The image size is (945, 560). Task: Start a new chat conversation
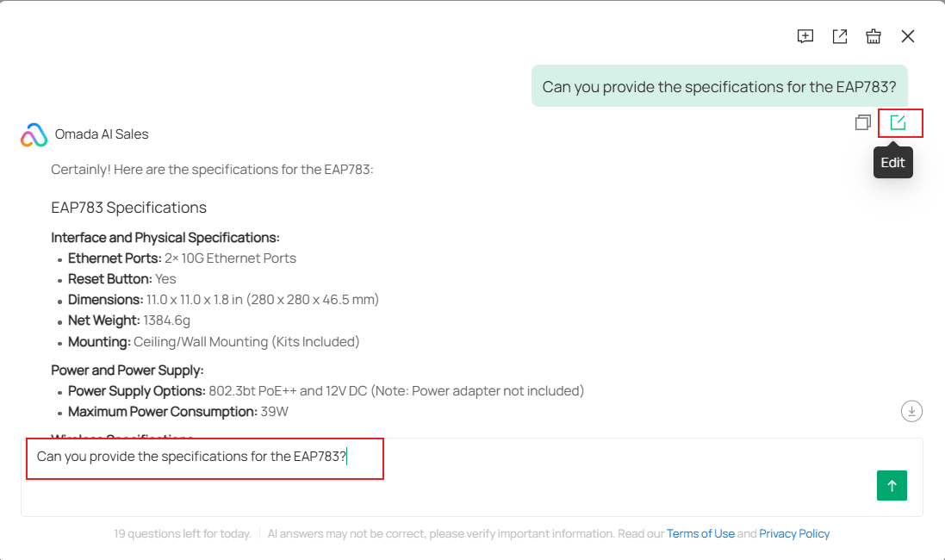click(805, 36)
